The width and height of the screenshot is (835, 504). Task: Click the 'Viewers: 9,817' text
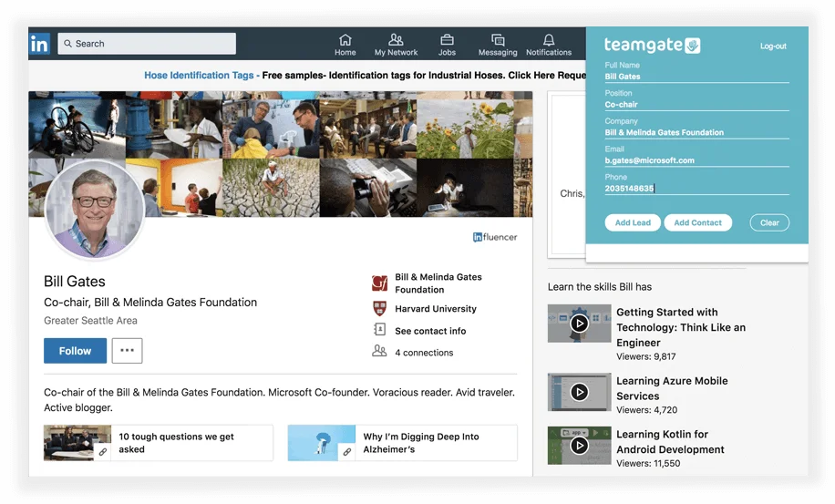646,356
